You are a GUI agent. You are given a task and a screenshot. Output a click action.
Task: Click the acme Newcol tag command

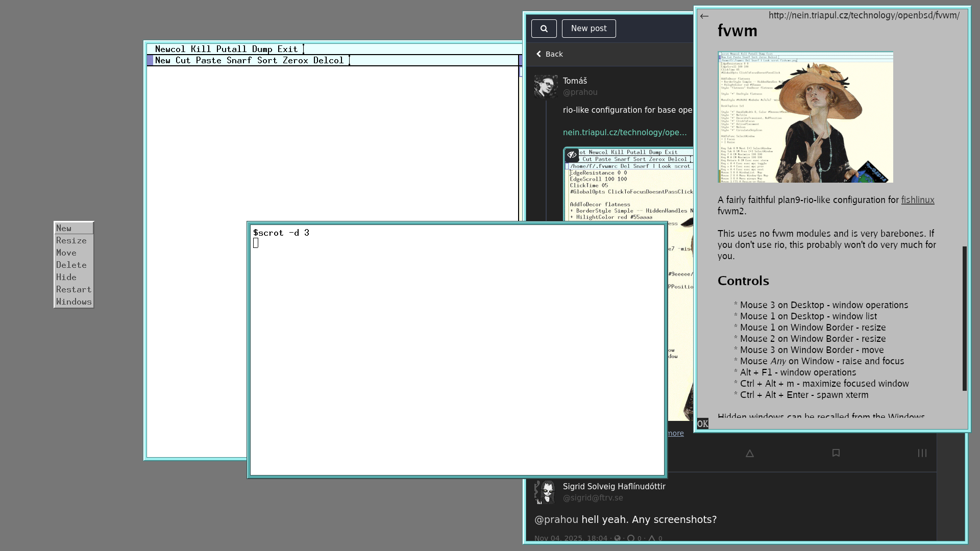[x=170, y=49]
